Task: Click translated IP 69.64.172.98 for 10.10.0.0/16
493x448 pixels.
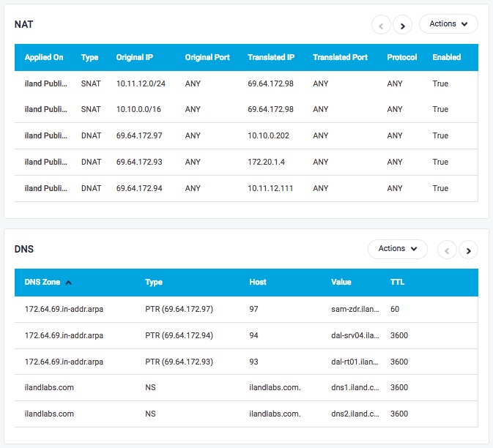Action: [271, 109]
